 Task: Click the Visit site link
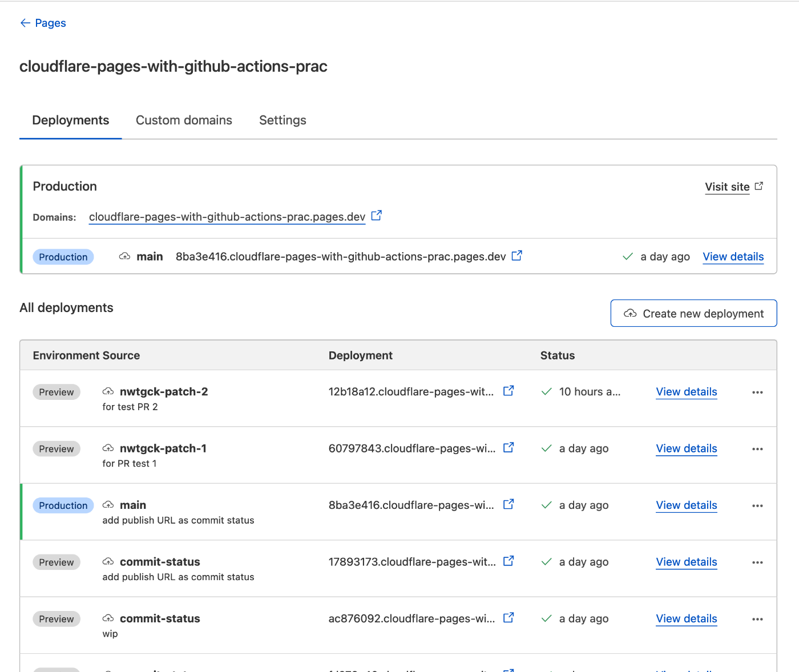click(x=727, y=187)
